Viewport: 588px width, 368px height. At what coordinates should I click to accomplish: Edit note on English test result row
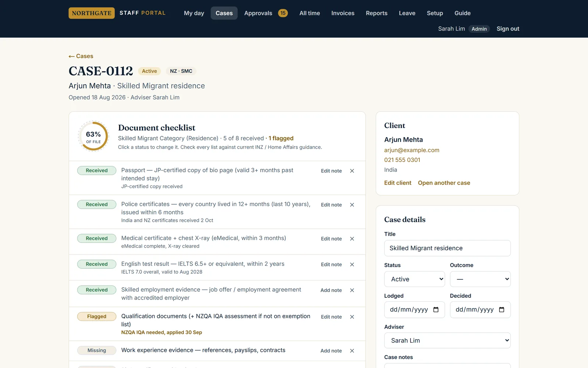click(x=331, y=264)
